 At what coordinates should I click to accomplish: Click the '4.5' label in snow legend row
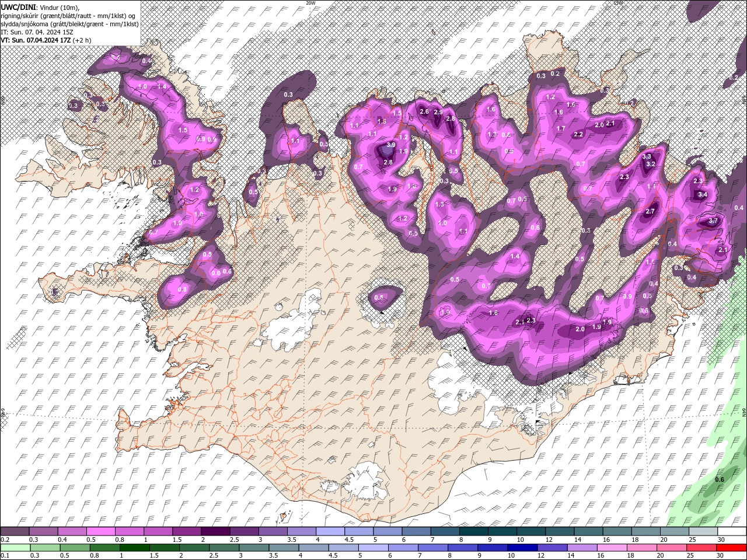[x=349, y=540]
